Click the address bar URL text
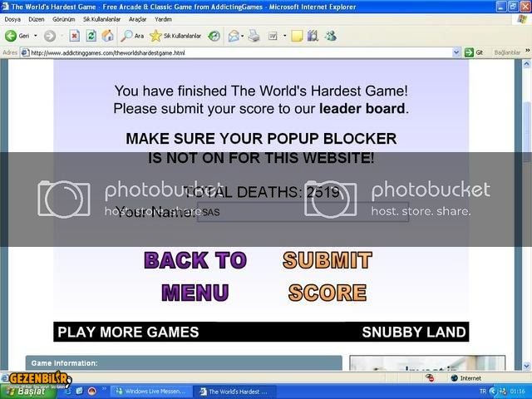This screenshot has height=399, width=532. click(x=108, y=52)
